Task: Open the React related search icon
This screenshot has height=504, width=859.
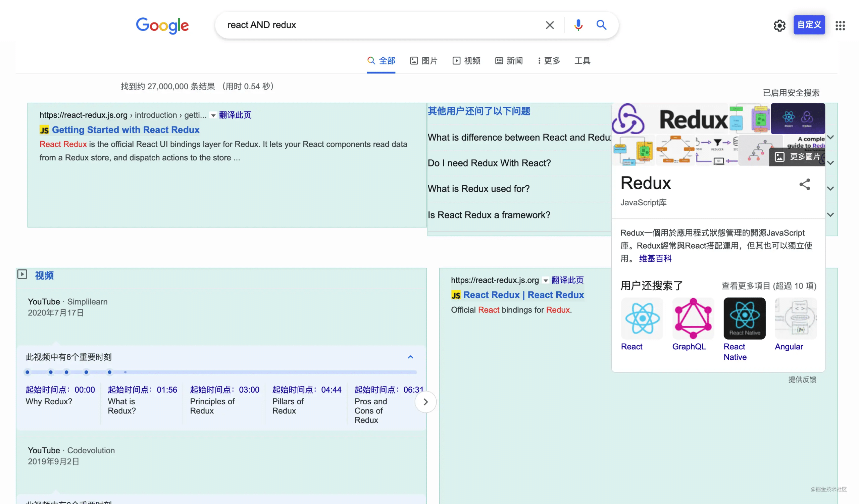Action: [x=642, y=318]
